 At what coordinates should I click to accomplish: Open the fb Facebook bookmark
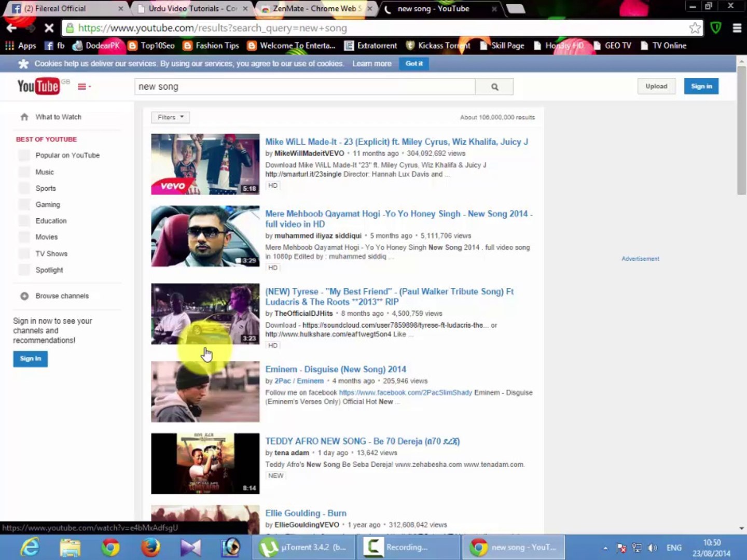tap(54, 46)
